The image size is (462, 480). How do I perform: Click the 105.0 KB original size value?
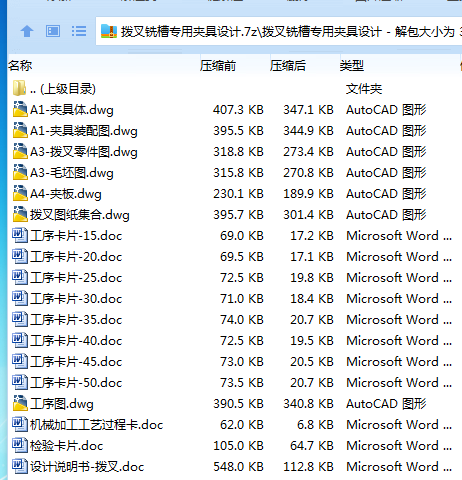(238, 446)
